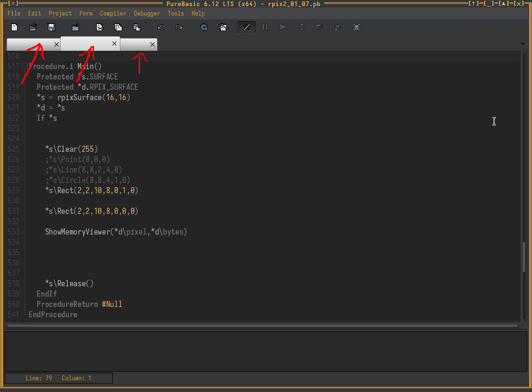
Task: Click the debugger Step icon
Action: click(x=302, y=27)
